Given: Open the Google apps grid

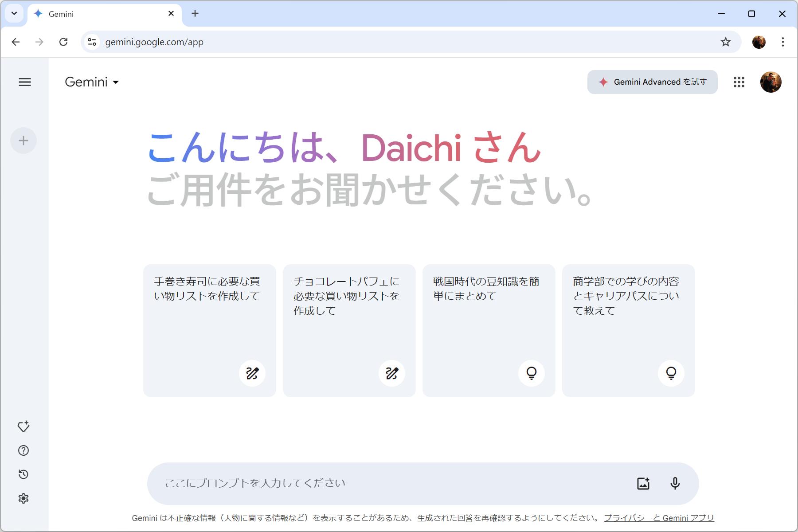Looking at the screenshot, I should tap(739, 82).
